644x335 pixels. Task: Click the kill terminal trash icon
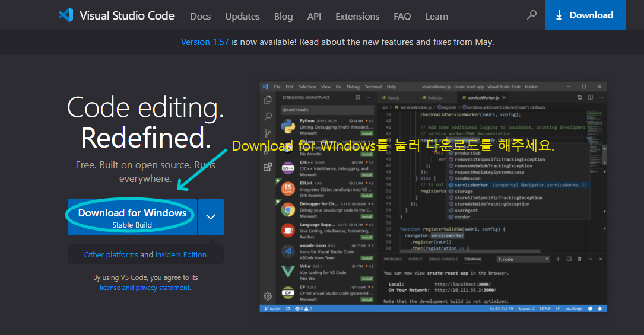(579, 259)
